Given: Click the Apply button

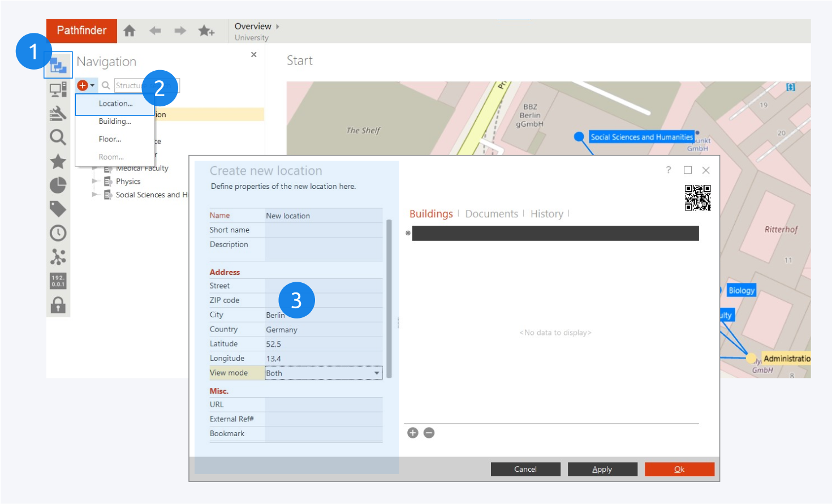Looking at the screenshot, I should 602,469.
